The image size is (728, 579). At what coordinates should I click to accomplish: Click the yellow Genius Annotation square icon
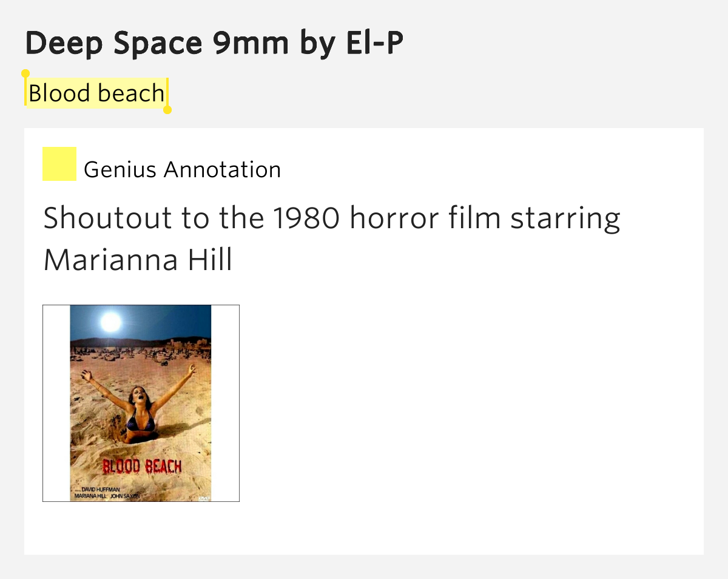59,164
